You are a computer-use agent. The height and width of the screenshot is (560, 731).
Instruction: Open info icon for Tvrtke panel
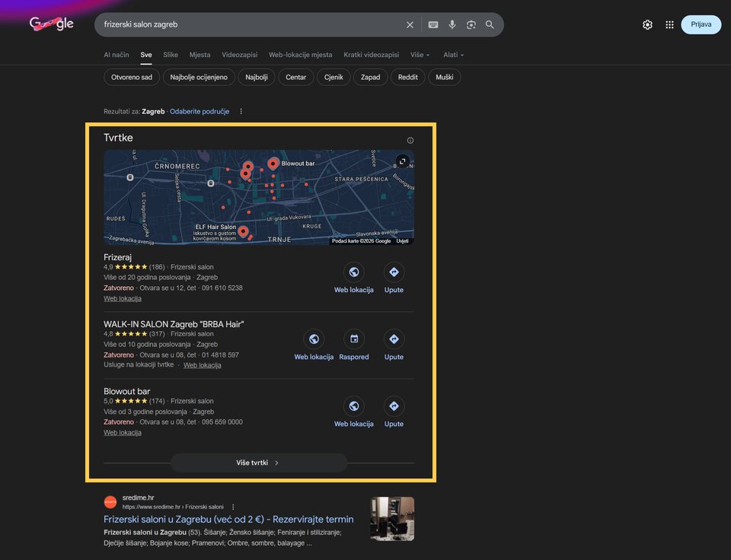[410, 140]
